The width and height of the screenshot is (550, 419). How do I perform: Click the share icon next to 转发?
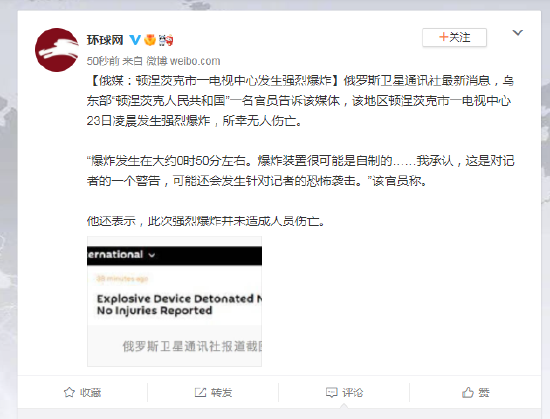pos(200,392)
